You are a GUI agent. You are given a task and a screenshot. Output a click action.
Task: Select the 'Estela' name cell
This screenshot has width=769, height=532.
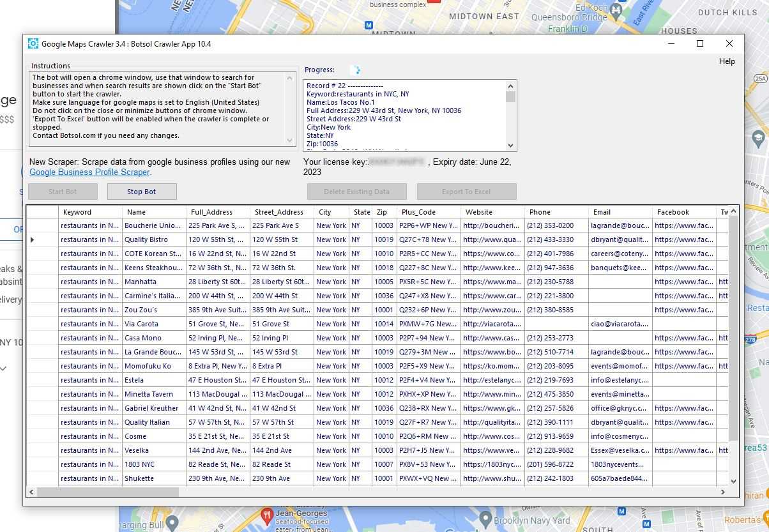(x=155, y=380)
